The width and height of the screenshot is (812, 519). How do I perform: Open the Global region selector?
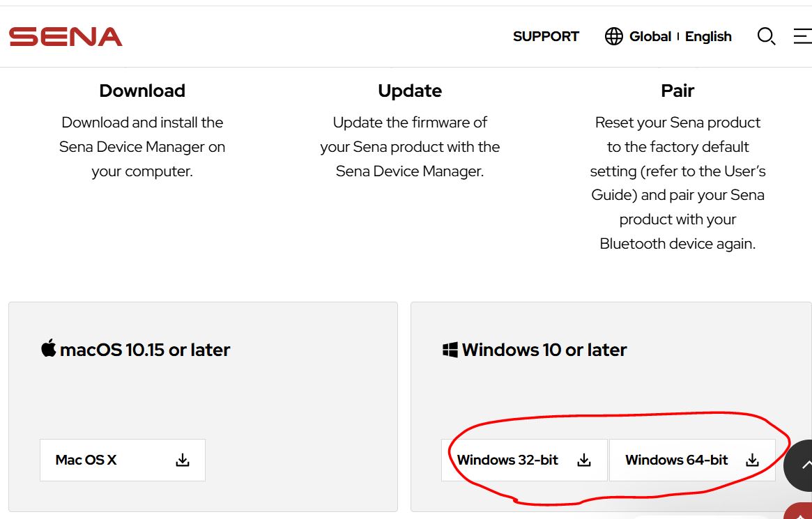click(x=650, y=37)
